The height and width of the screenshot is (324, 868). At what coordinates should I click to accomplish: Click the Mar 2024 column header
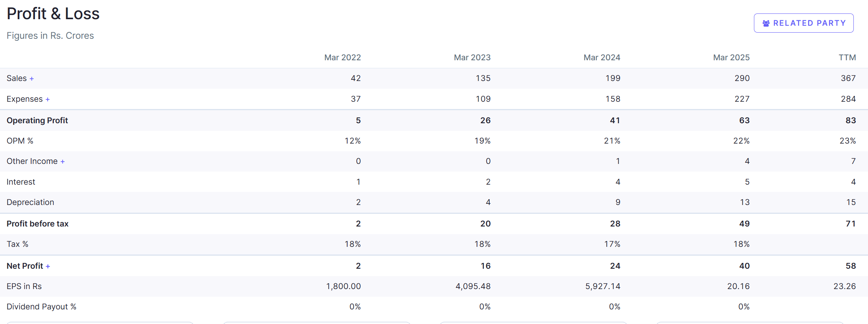pos(601,58)
